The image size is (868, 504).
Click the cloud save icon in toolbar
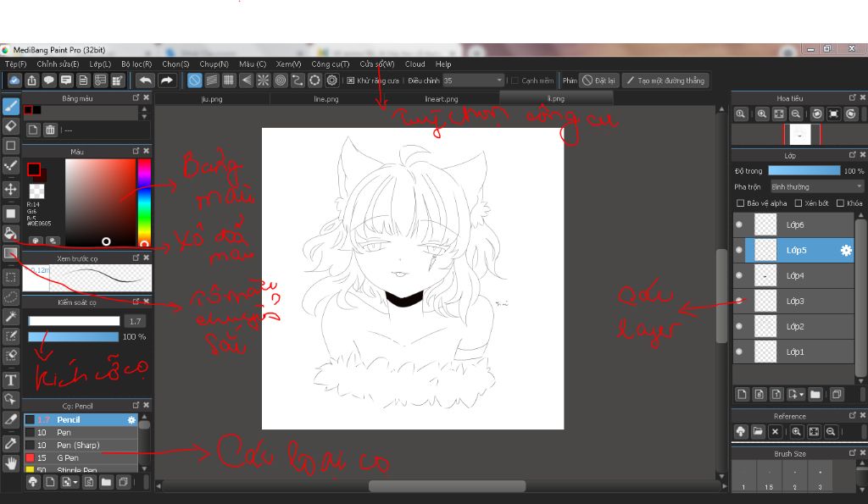[x=14, y=80]
